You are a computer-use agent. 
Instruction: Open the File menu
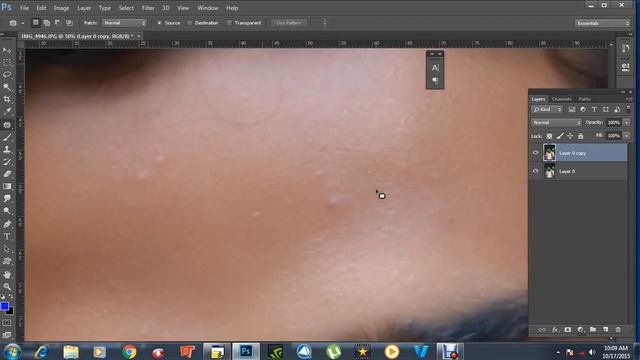(24, 8)
